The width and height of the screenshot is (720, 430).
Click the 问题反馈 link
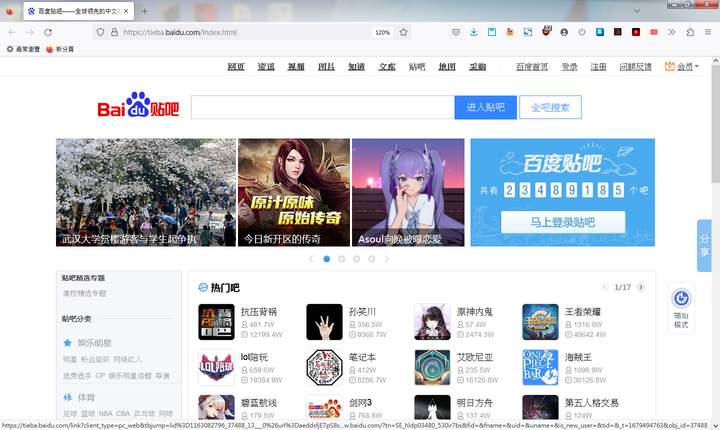[x=635, y=67]
